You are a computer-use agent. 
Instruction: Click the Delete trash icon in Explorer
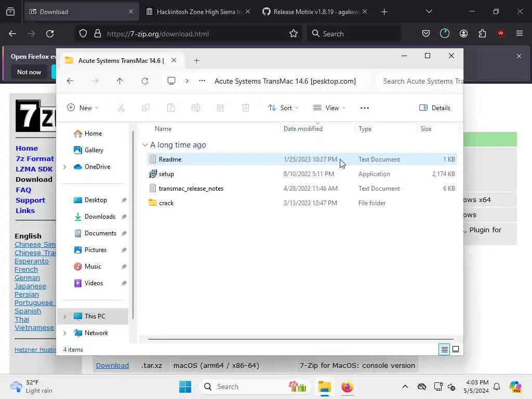point(246,108)
